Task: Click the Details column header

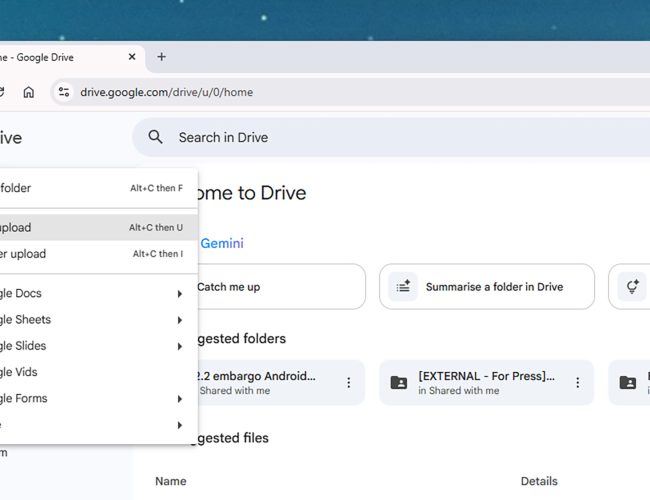Action: [539, 481]
